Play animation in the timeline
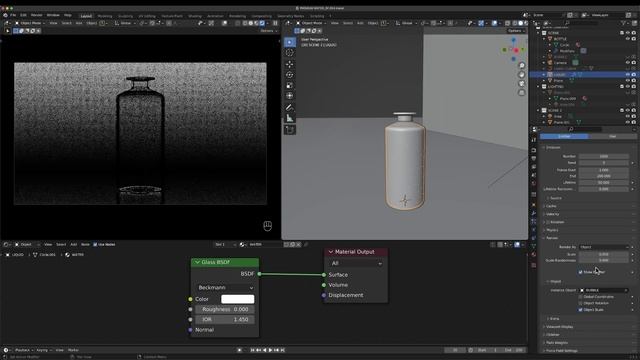 [x=270, y=350]
